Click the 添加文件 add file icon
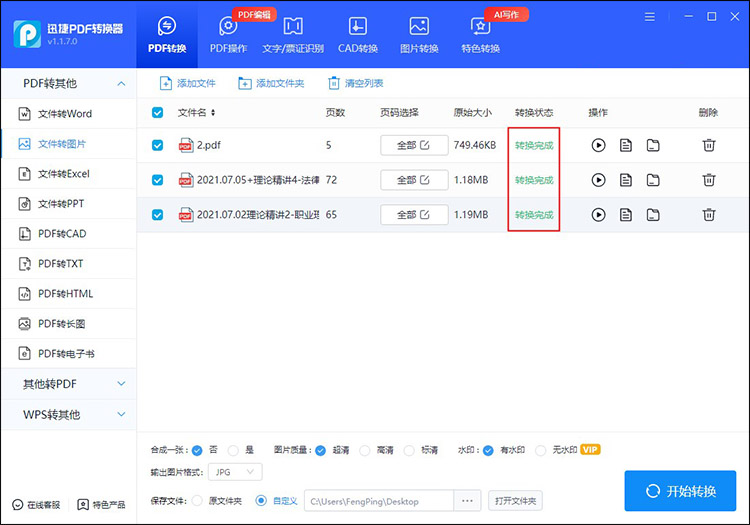 coord(165,83)
